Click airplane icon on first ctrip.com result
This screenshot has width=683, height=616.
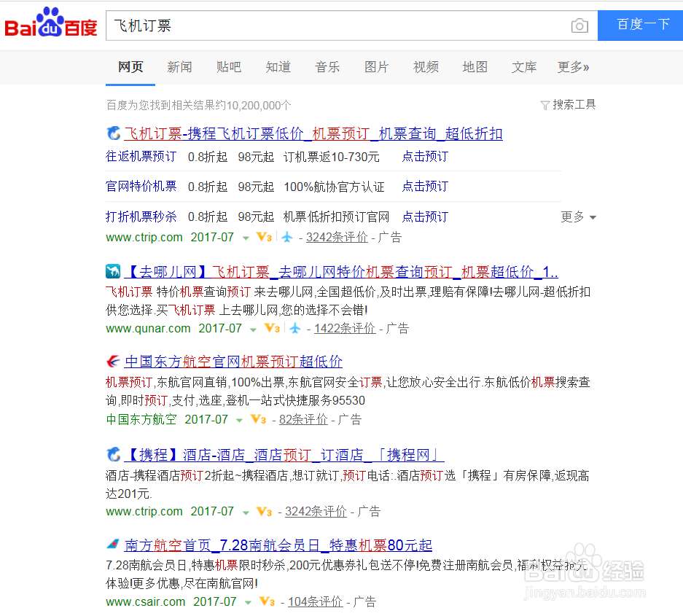[x=287, y=237]
